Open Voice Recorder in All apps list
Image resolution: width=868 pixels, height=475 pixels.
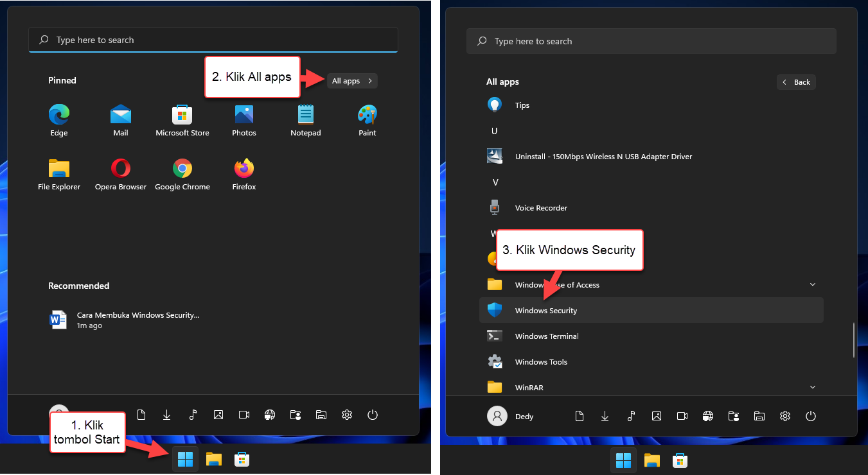(x=651, y=208)
